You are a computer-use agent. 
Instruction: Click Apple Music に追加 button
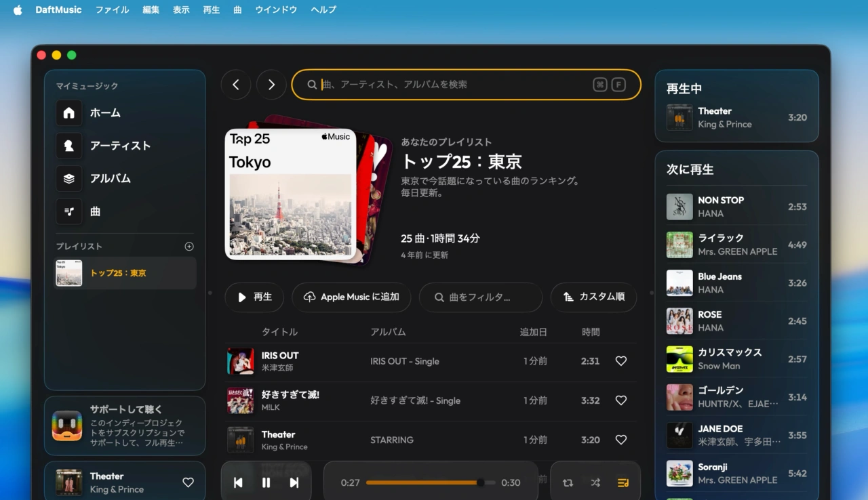click(351, 297)
